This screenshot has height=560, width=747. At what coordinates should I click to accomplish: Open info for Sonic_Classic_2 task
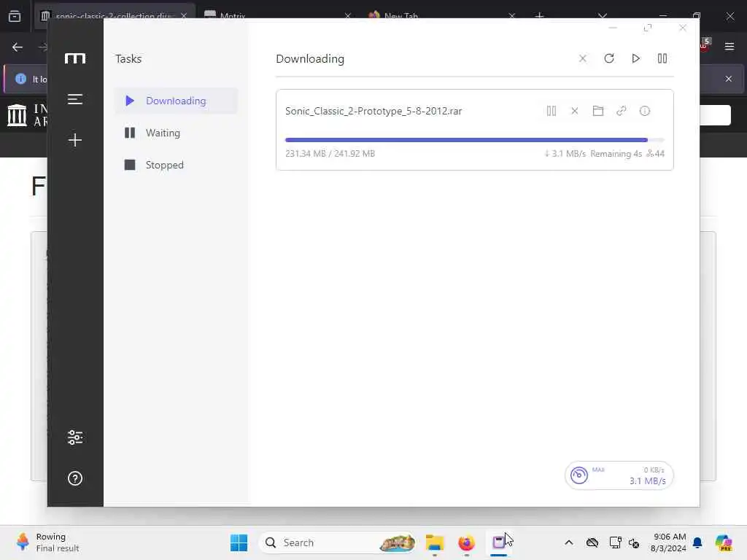coord(645,111)
